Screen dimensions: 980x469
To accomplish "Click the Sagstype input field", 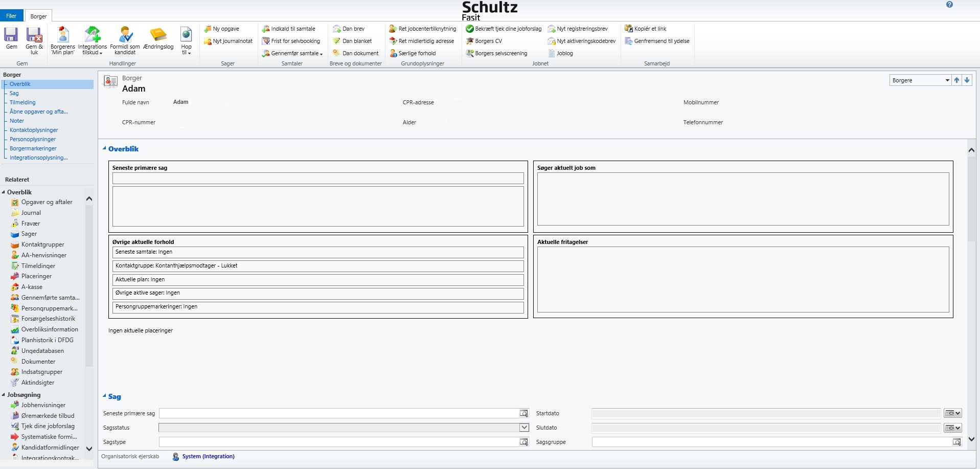I will pyautogui.click(x=339, y=442).
